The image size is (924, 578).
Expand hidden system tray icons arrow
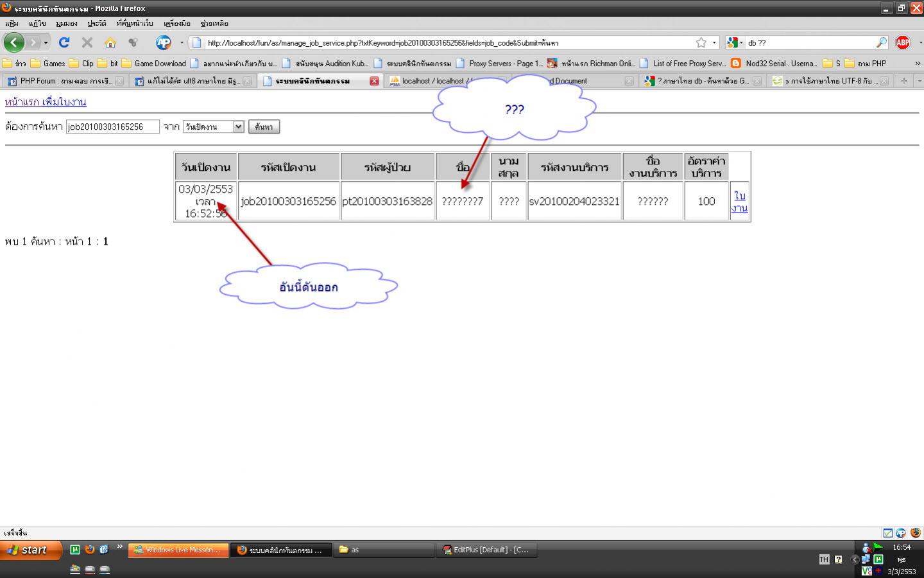(x=854, y=559)
